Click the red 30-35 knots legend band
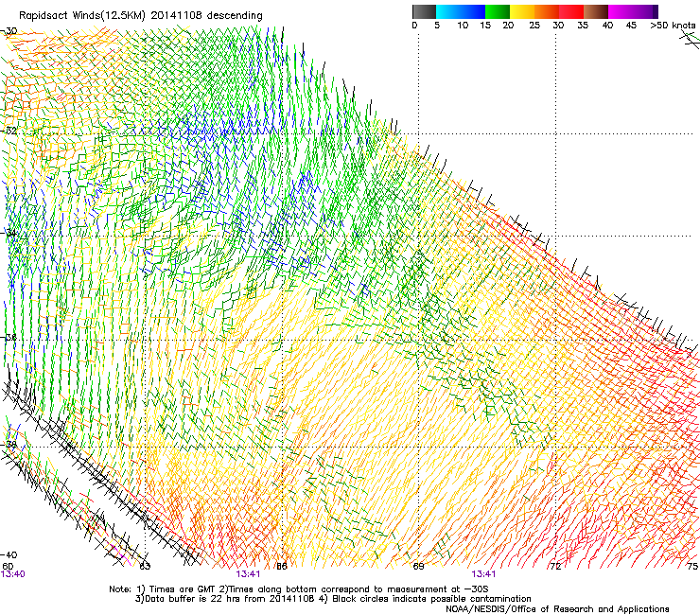The image size is (700, 615). point(571,11)
